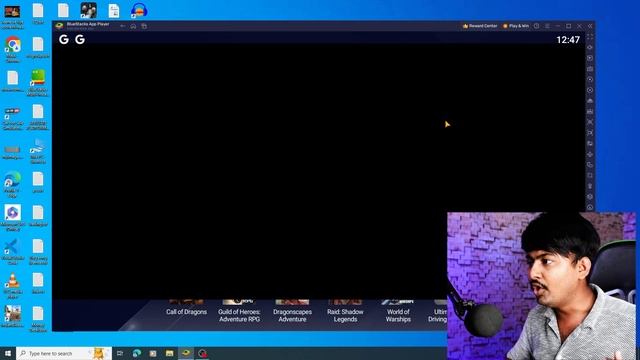This screenshot has width=640, height=360.
Task: Switch to BlueStacks taskbar button
Action: tap(186, 353)
